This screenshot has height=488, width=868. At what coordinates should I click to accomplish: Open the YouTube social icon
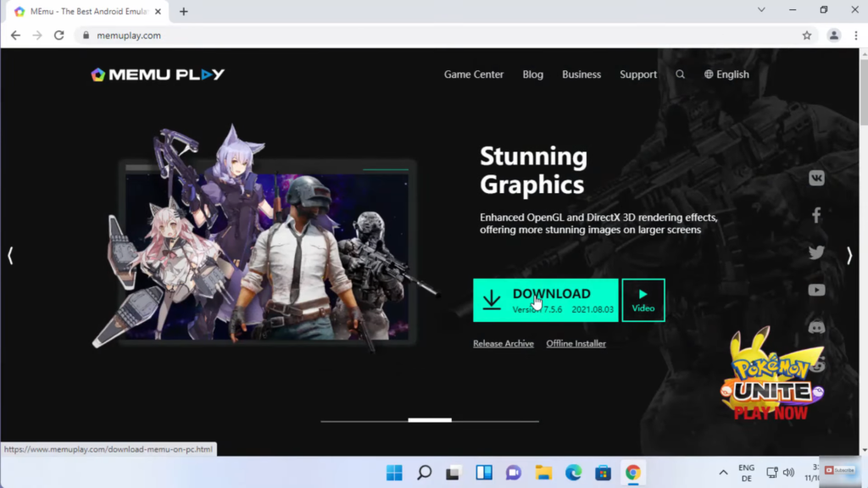coord(816,290)
